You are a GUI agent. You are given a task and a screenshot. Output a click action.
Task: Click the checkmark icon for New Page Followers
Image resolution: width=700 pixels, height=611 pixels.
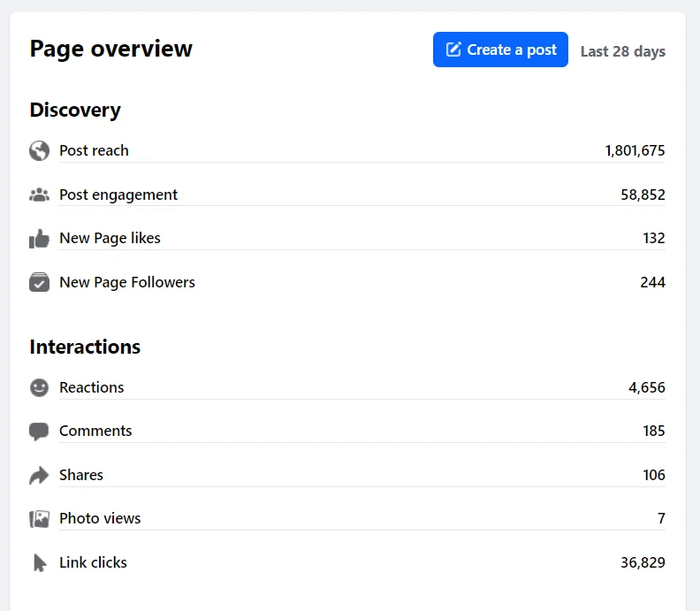click(x=39, y=282)
